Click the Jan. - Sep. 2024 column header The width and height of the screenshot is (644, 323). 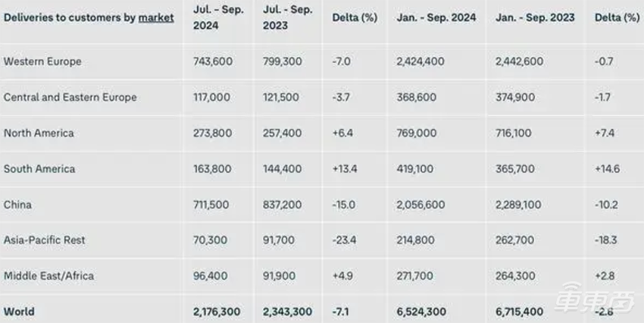click(436, 17)
